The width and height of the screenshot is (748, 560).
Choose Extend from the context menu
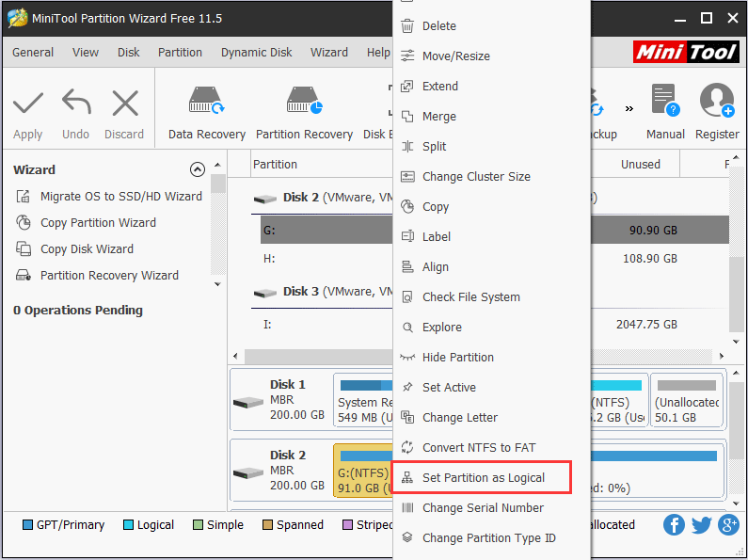tap(491, 87)
